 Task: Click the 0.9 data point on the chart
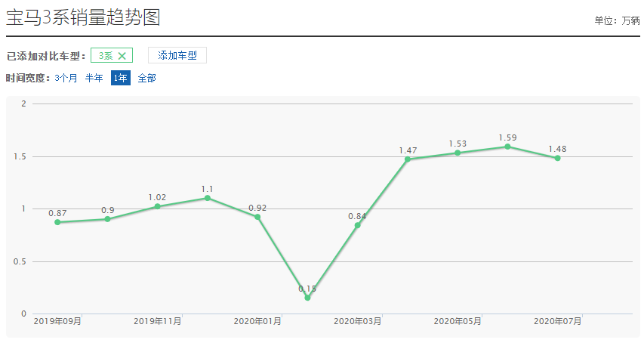(108, 219)
